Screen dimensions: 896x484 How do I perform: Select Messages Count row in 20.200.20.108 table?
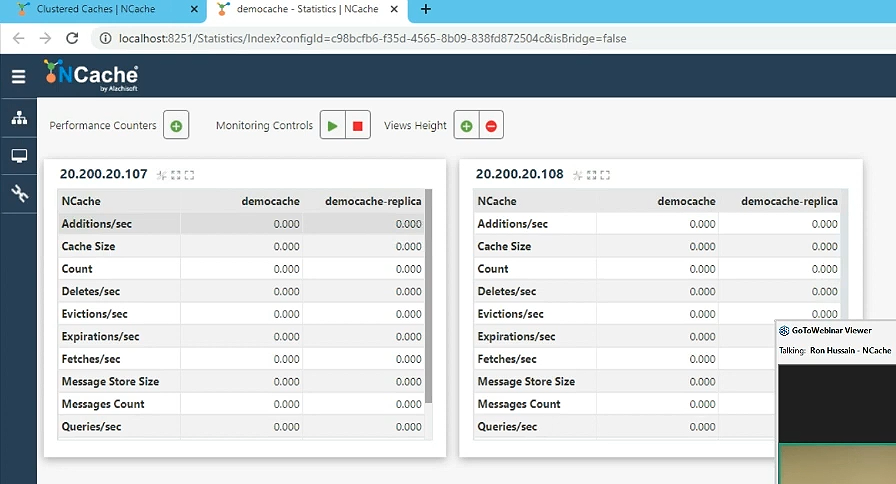[625, 404]
